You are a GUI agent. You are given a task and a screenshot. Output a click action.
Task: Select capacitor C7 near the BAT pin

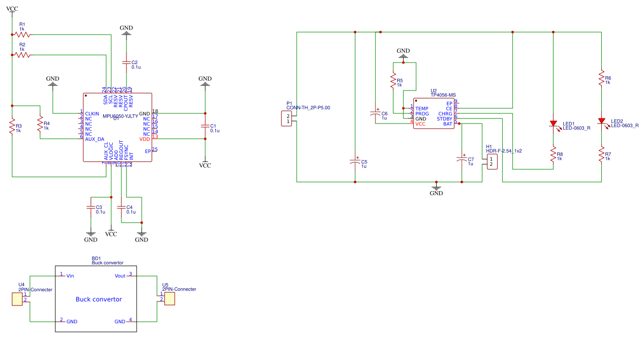(461, 160)
